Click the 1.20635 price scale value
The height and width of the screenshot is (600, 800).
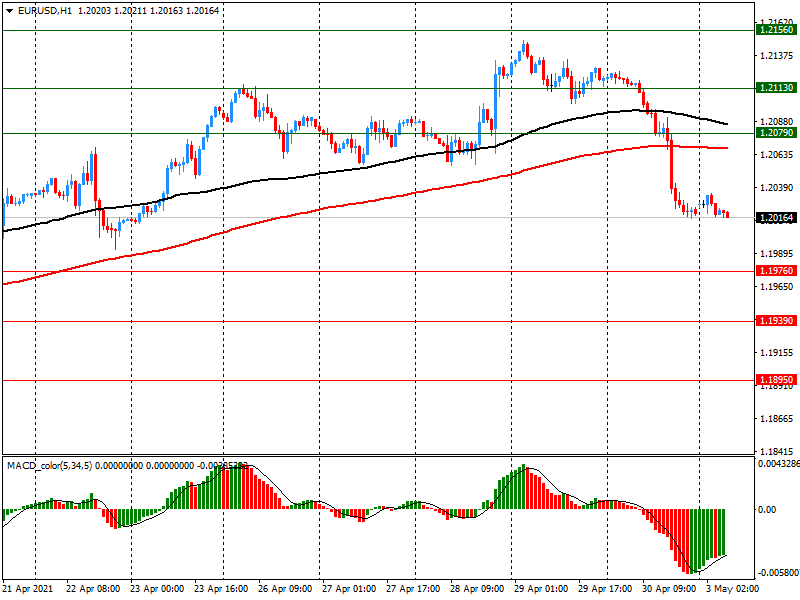pyautogui.click(x=777, y=155)
